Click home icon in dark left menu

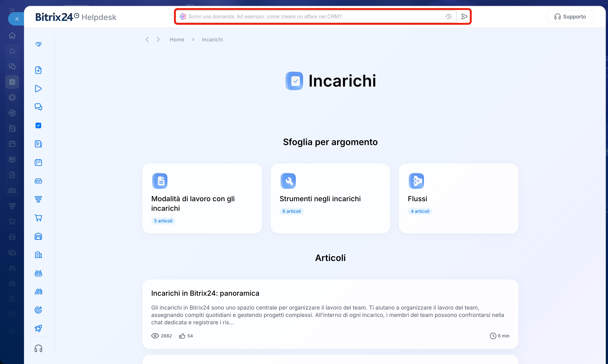(x=12, y=36)
